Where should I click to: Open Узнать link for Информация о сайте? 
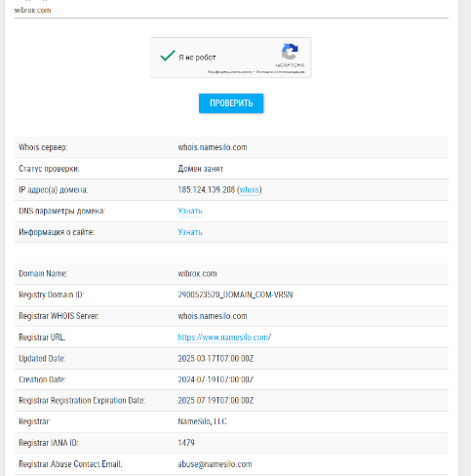[x=190, y=232]
